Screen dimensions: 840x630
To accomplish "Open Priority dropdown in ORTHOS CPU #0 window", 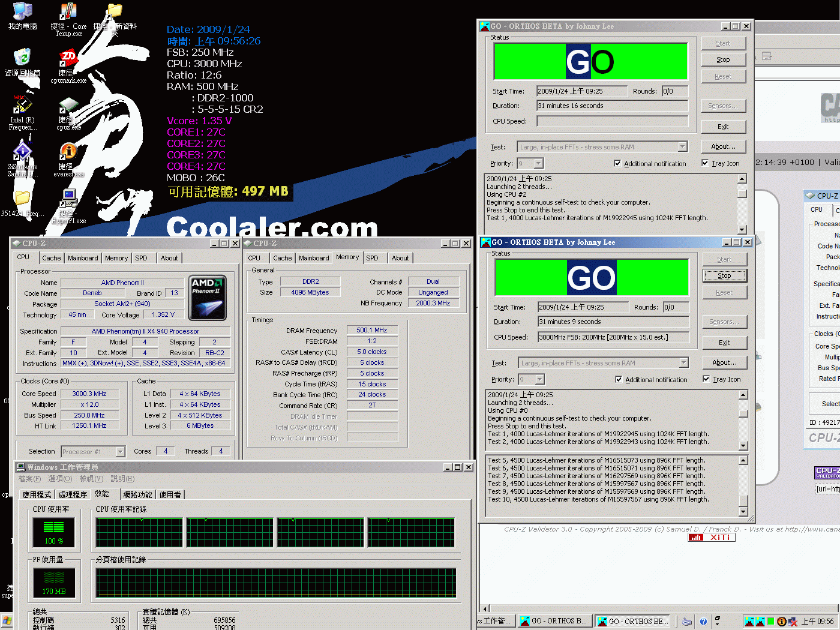I will pos(539,379).
